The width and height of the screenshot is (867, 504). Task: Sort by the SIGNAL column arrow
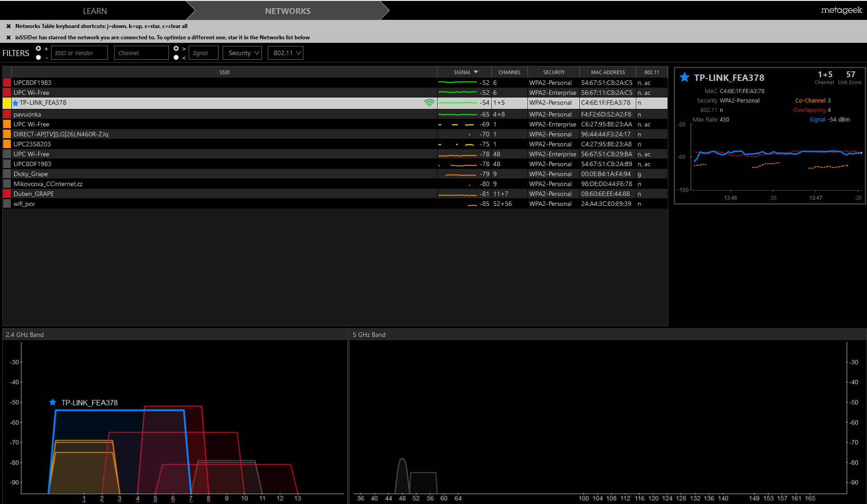pyautogui.click(x=476, y=72)
